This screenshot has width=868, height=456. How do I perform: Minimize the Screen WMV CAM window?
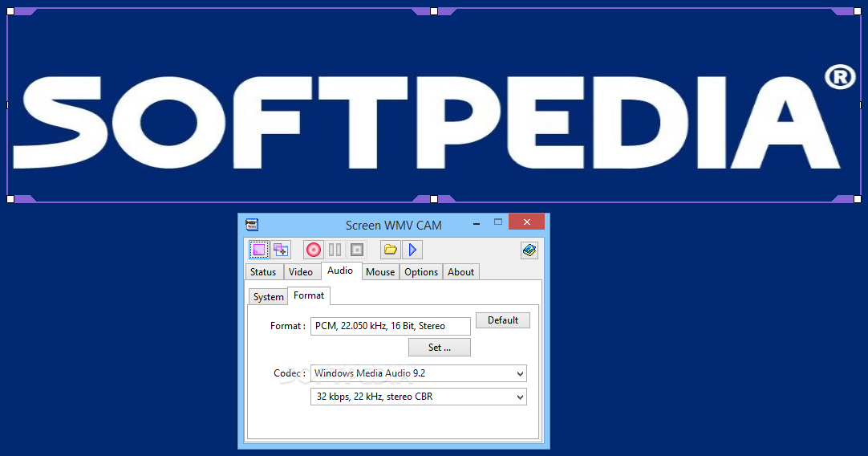(x=477, y=223)
